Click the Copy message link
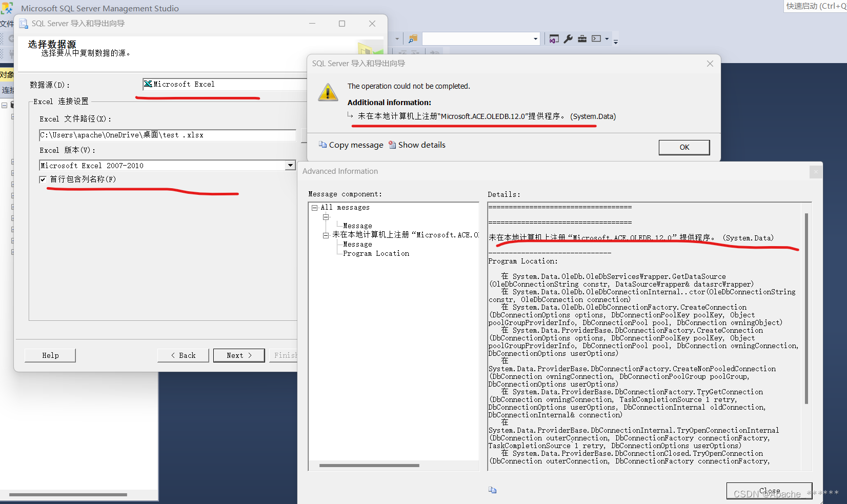 click(356, 145)
